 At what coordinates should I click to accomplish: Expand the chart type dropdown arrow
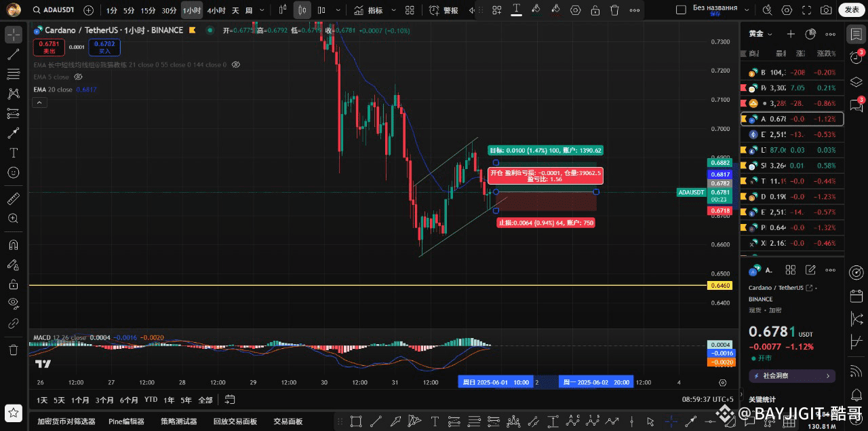340,10
